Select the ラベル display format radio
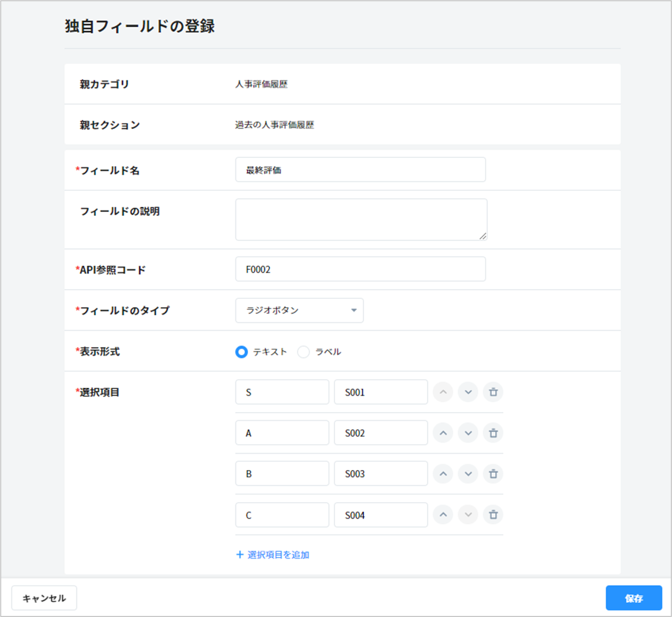 pos(303,352)
